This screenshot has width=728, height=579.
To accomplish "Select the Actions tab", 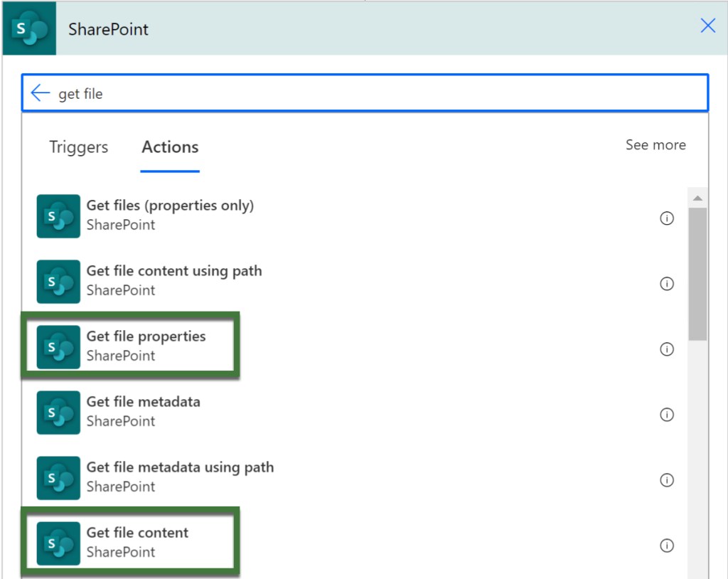I will click(x=170, y=147).
